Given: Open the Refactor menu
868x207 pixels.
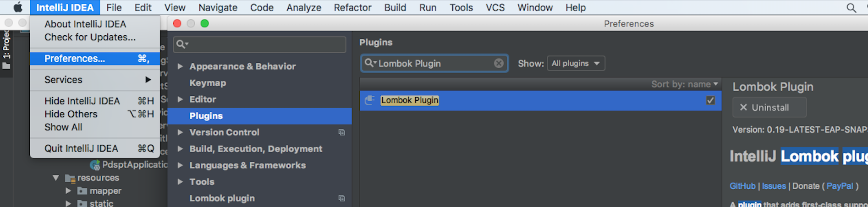Looking at the screenshot, I should coord(352,8).
